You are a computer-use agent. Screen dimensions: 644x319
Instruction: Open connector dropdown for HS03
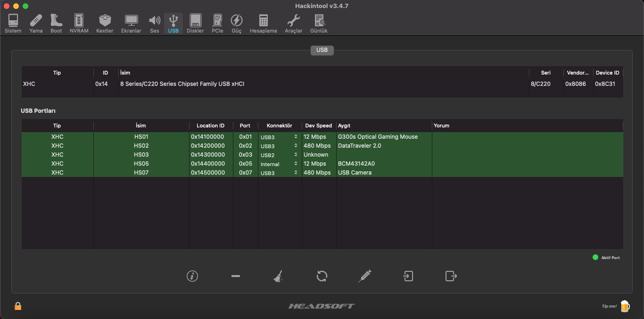click(x=280, y=155)
